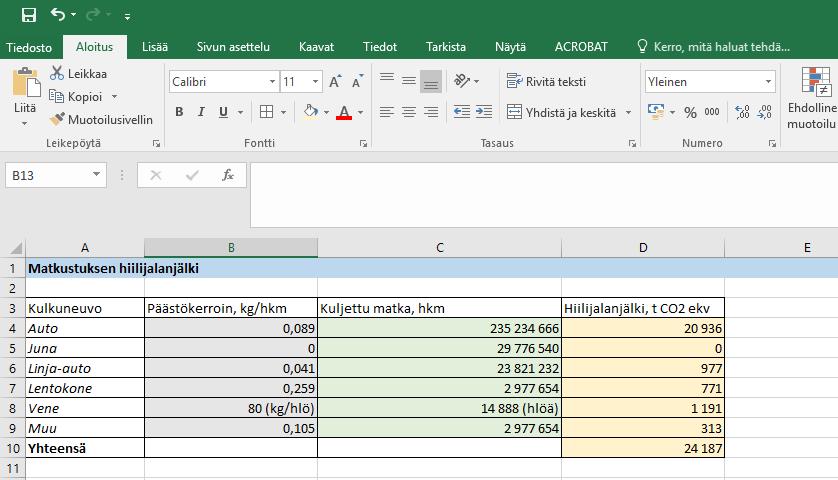Screen dimensions: 838x480
Task: Switch to the Lisää ribbon tab
Action: pos(155,47)
